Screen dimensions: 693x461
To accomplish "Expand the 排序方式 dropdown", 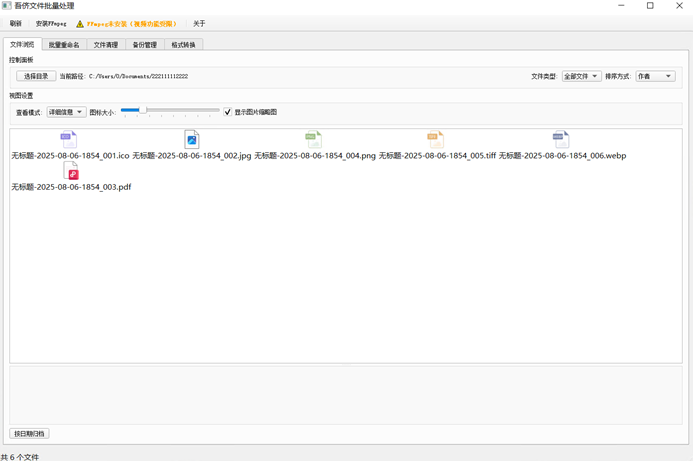I will tap(655, 76).
